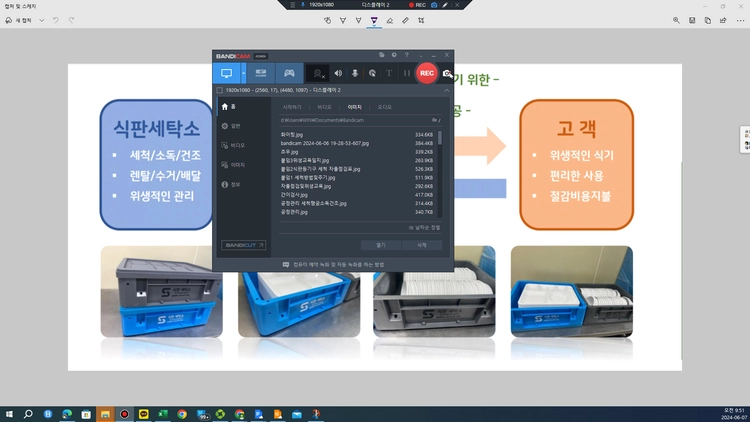The width and height of the screenshot is (750, 422).
Task: Toggle the webcam overlay icon in Bandicam
Action: [318, 73]
